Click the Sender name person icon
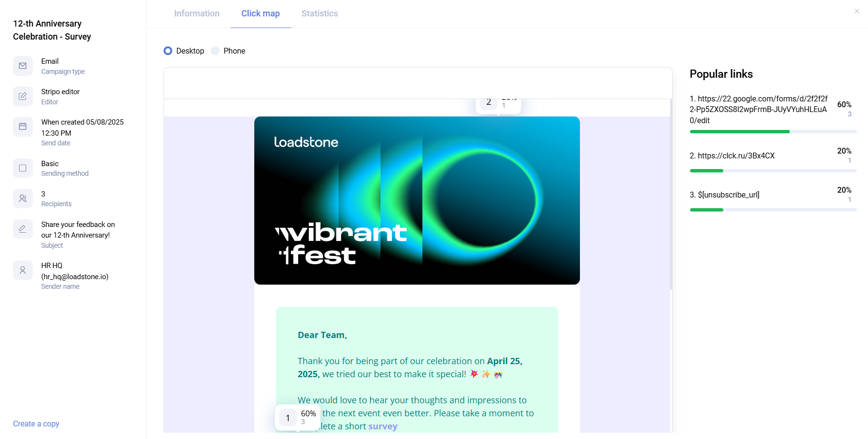The height and width of the screenshot is (439, 868). (x=23, y=270)
